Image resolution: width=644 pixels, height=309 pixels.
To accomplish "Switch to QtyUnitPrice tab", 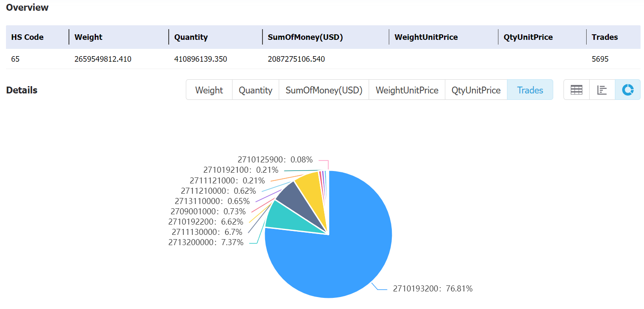I will (476, 90).
